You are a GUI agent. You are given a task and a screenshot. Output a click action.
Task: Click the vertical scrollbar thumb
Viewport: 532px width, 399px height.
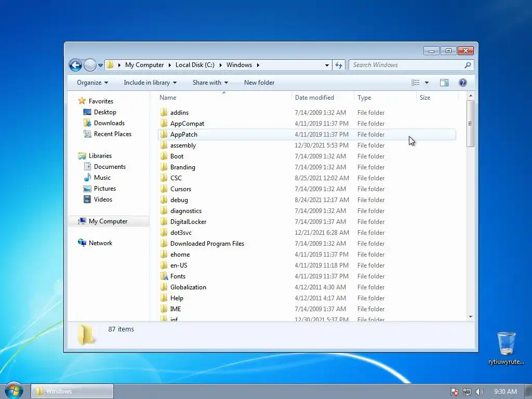(x=470, y=124)
